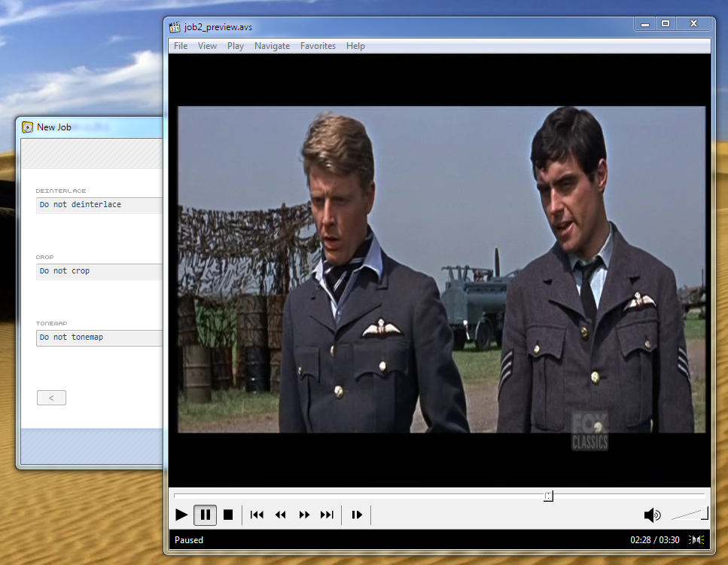Open the Help menu
The height and width of the screenshot is (565, 728).
355,46
